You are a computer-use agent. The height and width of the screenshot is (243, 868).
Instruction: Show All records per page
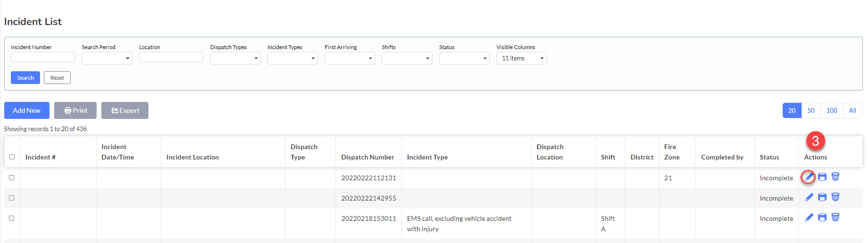(x=852, y=110)
